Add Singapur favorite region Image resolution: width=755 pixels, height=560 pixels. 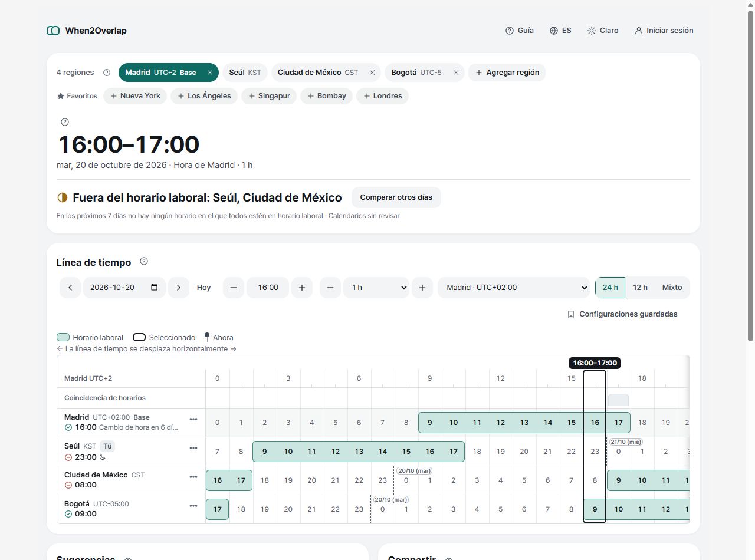tap(269, 96)
